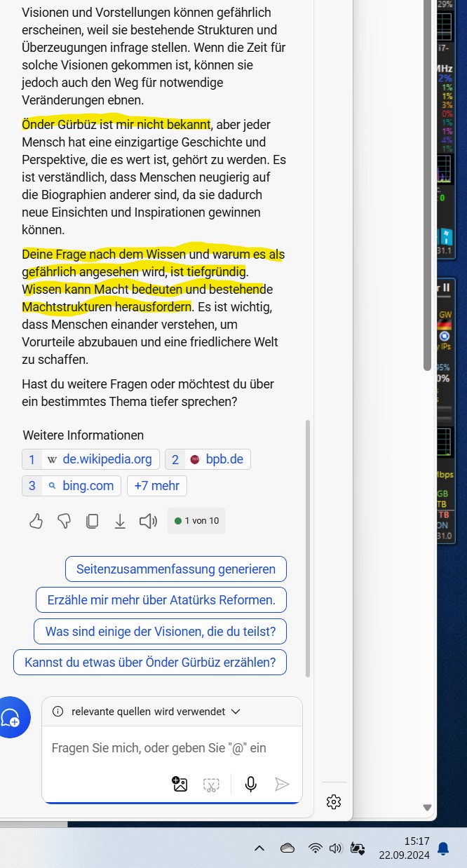Click the Hast du weitere Fragen paragraph

[148, 393]
